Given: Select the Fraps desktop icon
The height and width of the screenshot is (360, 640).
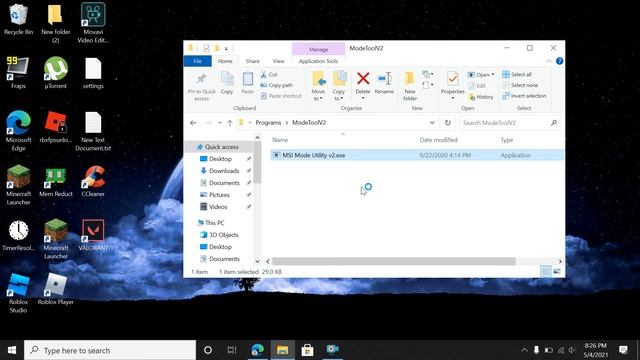Looking at the screenshot, I should (x=18, y=73).
